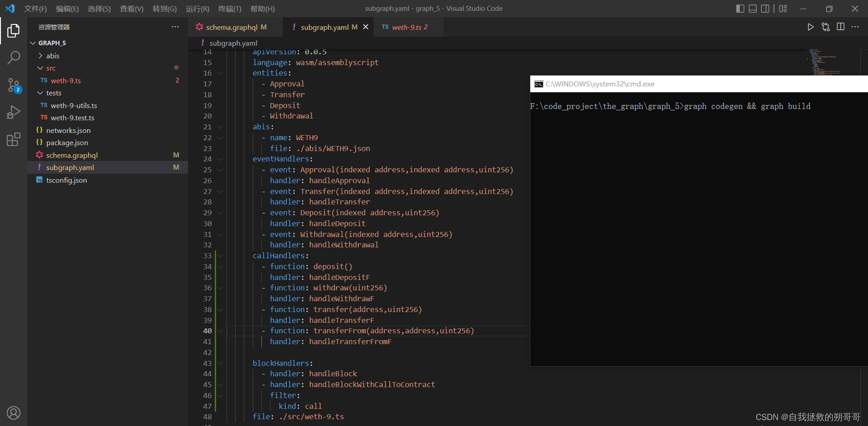Collapse the tests folder

point(40,93)
